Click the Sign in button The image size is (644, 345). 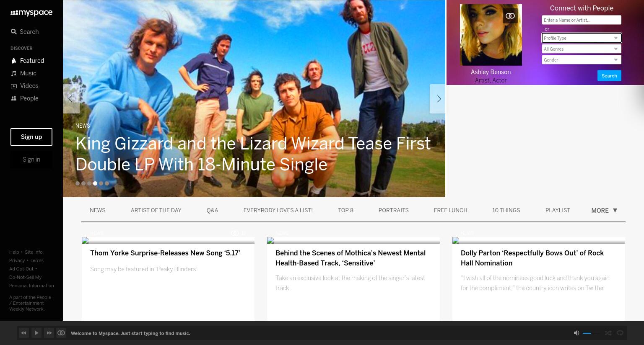[31, 160]
